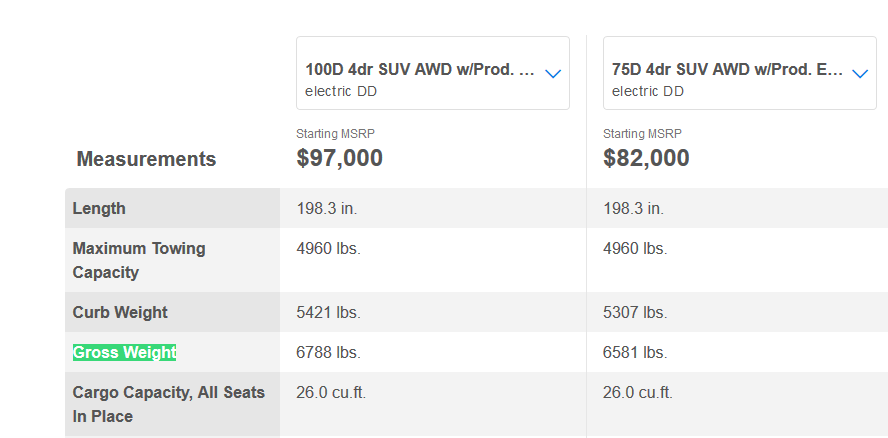Click the 6581 lbs. gross weight value
The image size is (888, 438).
click(x=635, y=352)
